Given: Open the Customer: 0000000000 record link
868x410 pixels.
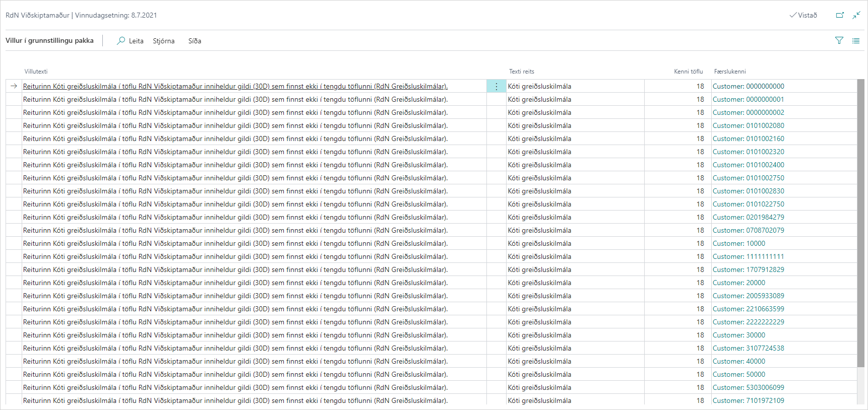Looking at the screenshot, I should pos(748,86).
